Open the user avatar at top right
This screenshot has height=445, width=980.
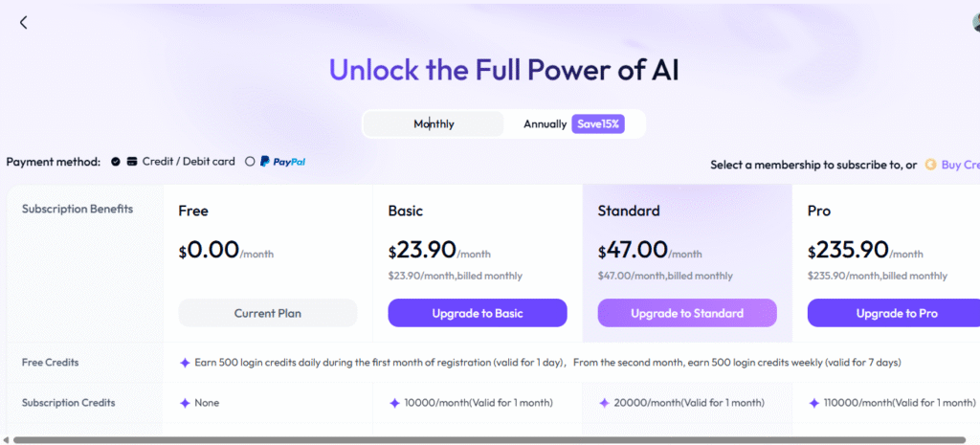975,23
